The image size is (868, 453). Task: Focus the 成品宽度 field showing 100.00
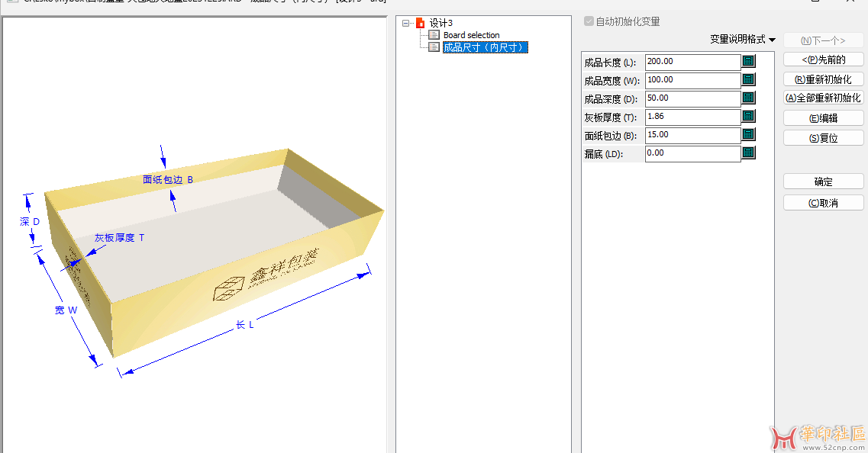tap(693, 80)
